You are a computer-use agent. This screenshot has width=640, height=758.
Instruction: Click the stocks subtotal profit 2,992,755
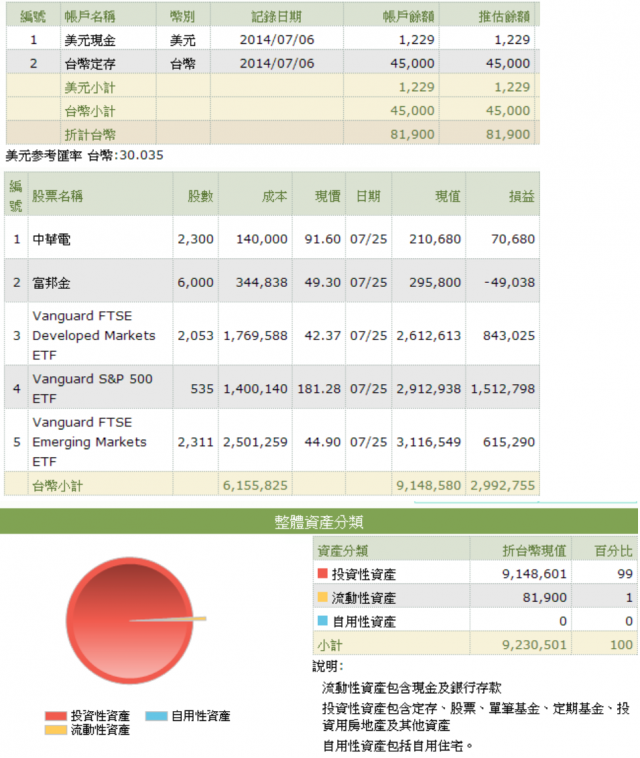(503, 485)
